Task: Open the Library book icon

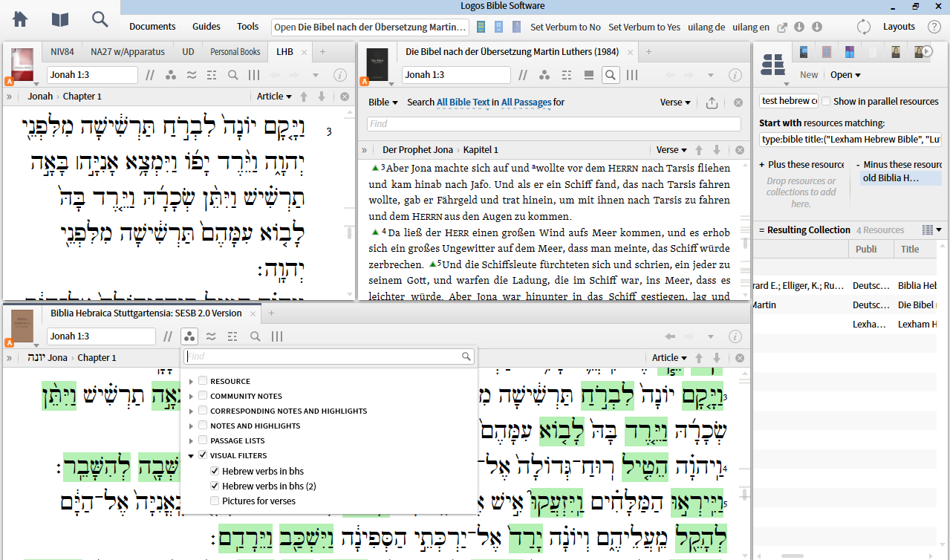Action: click(60, 19)
